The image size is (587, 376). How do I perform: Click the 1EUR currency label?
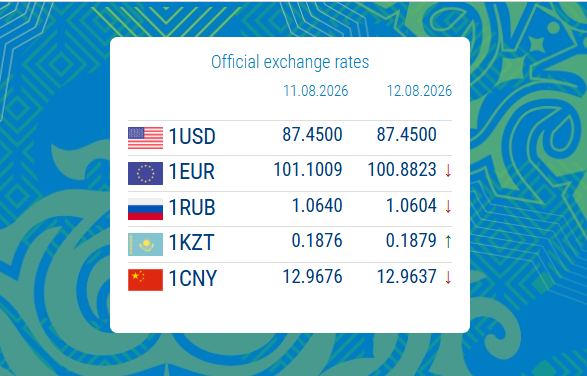click(192, 172)
